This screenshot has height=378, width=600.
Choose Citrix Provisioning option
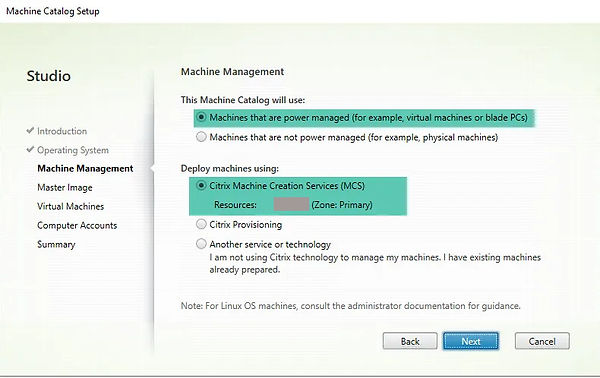[201, 224]
